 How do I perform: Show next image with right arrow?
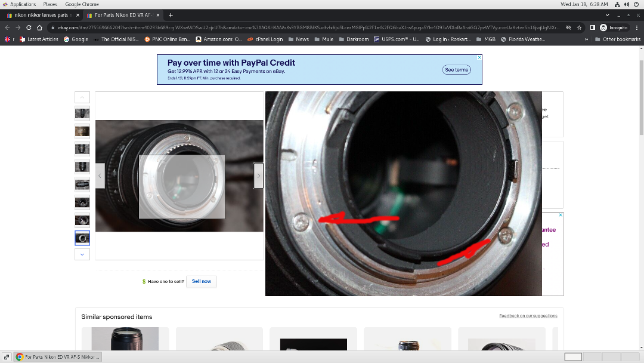[258, 176]
